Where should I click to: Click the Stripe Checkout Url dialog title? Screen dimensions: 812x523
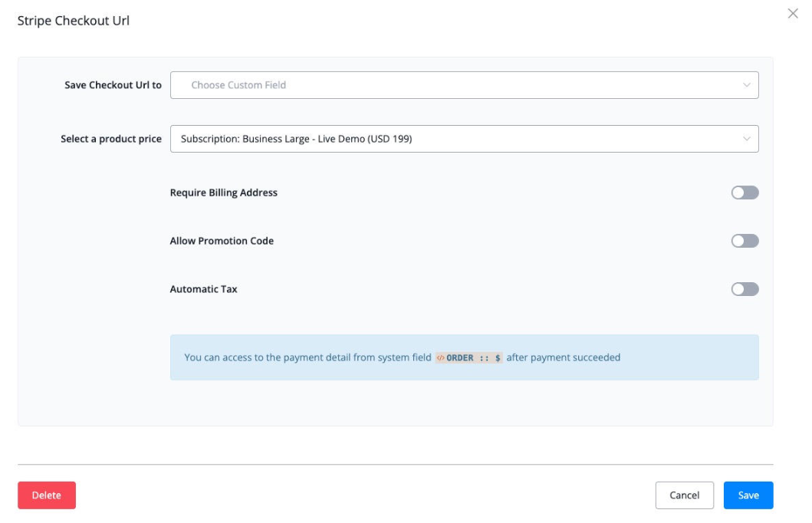pyautogui.click(x=73, y=21)
